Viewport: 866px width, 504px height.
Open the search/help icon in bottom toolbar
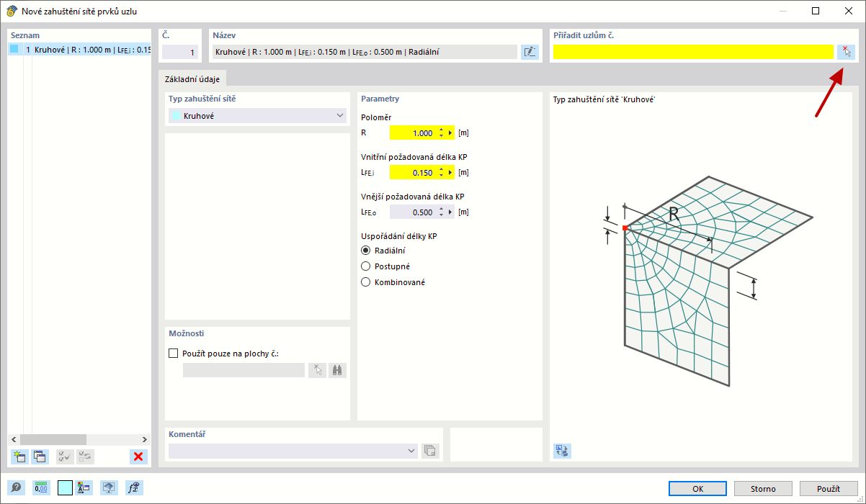coord(17,487)
